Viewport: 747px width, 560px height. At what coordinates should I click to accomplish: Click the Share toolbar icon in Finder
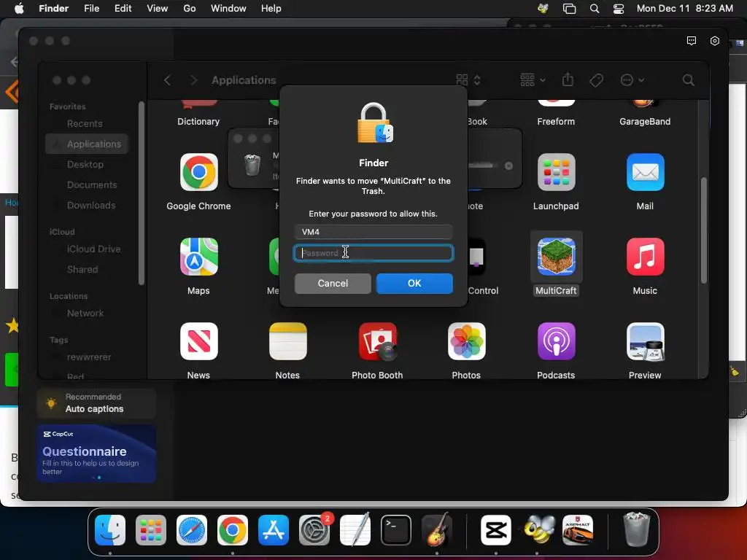[x=568, y=79]
